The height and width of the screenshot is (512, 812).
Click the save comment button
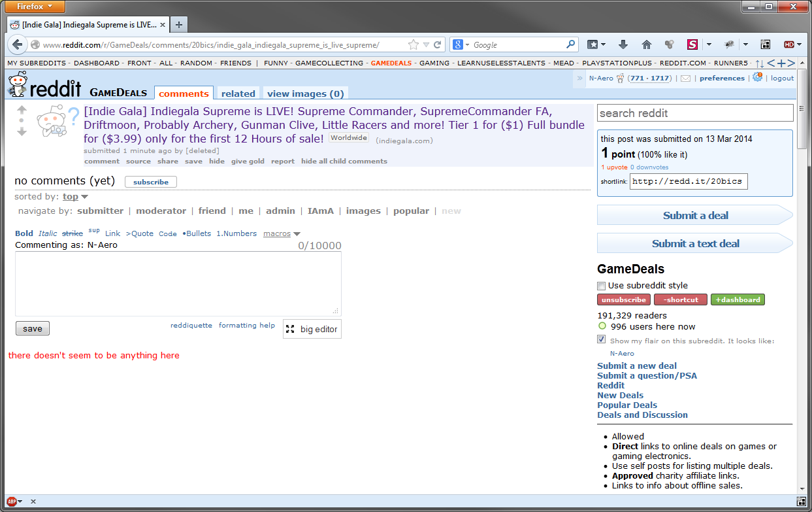pos(32,329)
